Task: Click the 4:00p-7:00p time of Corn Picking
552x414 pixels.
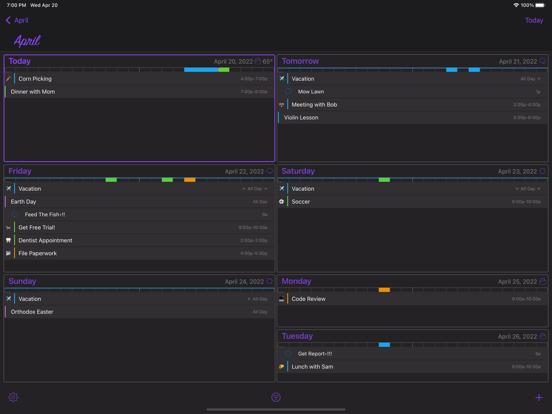Action: click(254, 79)
